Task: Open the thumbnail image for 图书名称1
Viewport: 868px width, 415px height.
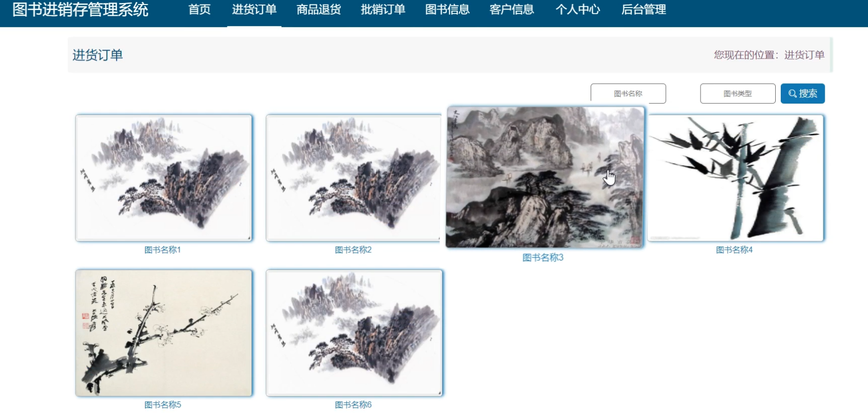Action: click(163, 178)
